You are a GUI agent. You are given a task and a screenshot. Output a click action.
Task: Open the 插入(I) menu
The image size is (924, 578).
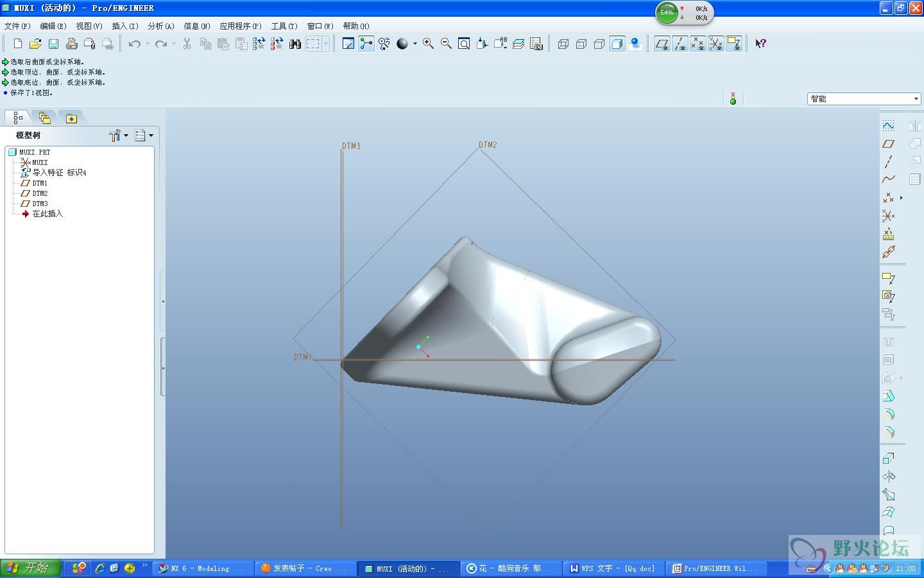click(x=125, y=26)
